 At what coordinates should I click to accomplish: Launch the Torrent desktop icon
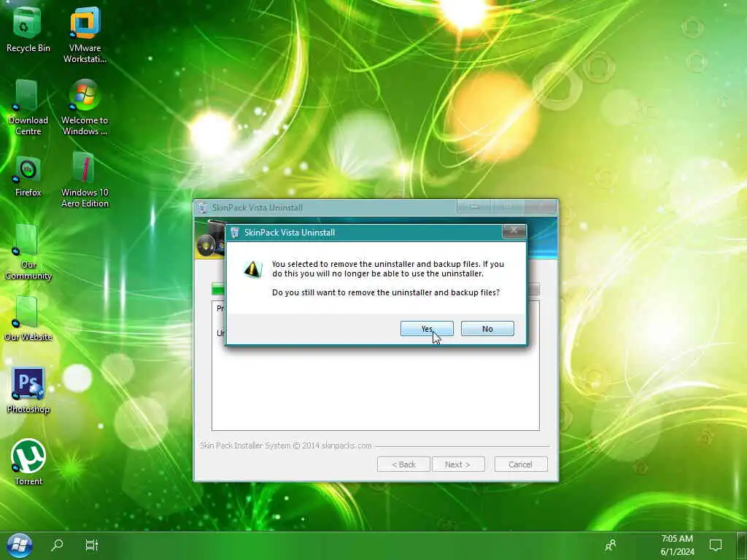[28, 462]
